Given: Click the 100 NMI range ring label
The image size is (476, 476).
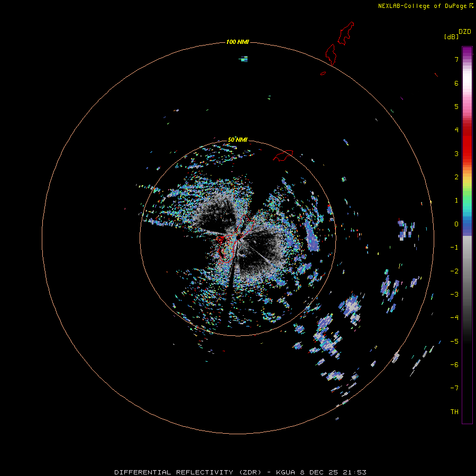Looking at the screenshot, I should coord(237,42).
